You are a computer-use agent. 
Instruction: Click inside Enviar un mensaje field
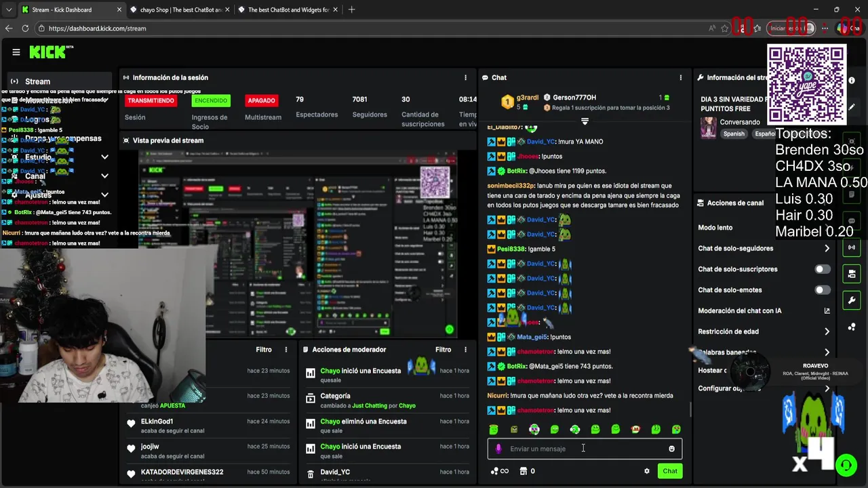tap(585, 449)
